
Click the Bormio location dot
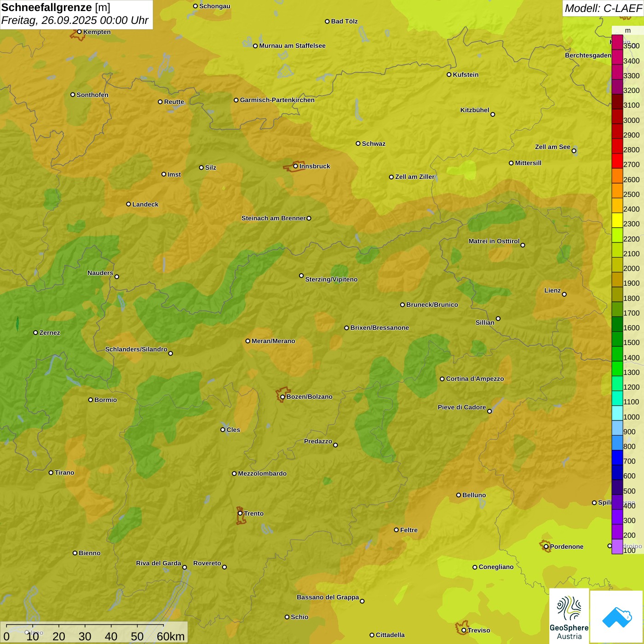[x=91, y=400]
